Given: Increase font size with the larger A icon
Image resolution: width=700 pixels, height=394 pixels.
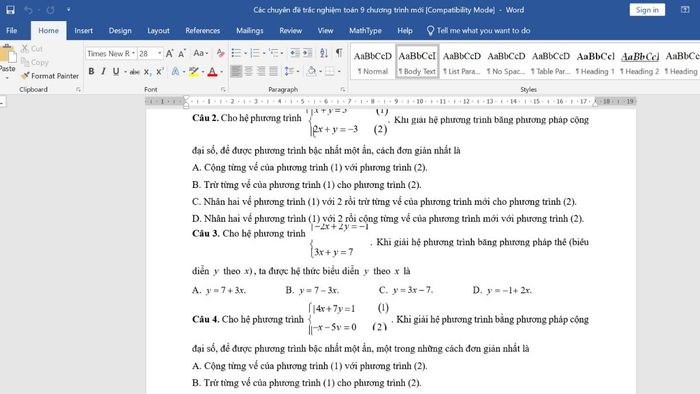Looking at the screenshot, I should pyautogui.click(x=170, y=54).
